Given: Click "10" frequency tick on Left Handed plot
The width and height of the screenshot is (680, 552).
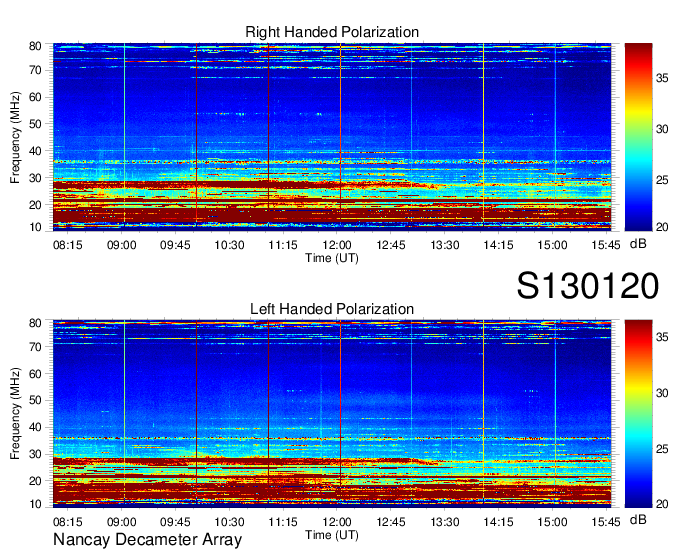Looking at the screenshot, I should click(35, 504).
